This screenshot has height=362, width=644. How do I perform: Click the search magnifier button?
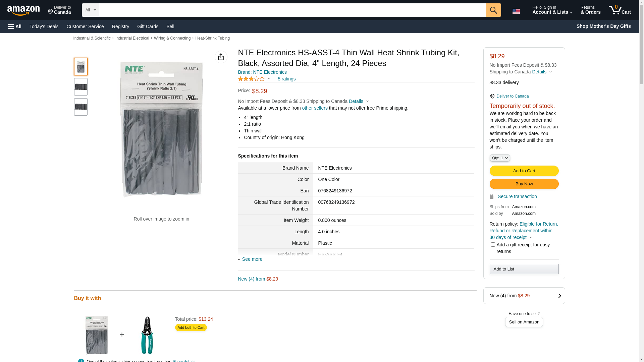click(493, 10)
